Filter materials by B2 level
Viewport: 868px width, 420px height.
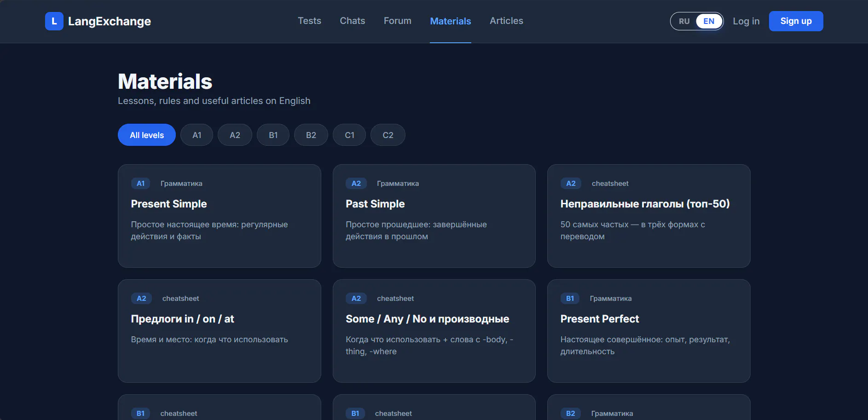click(311, 135)
